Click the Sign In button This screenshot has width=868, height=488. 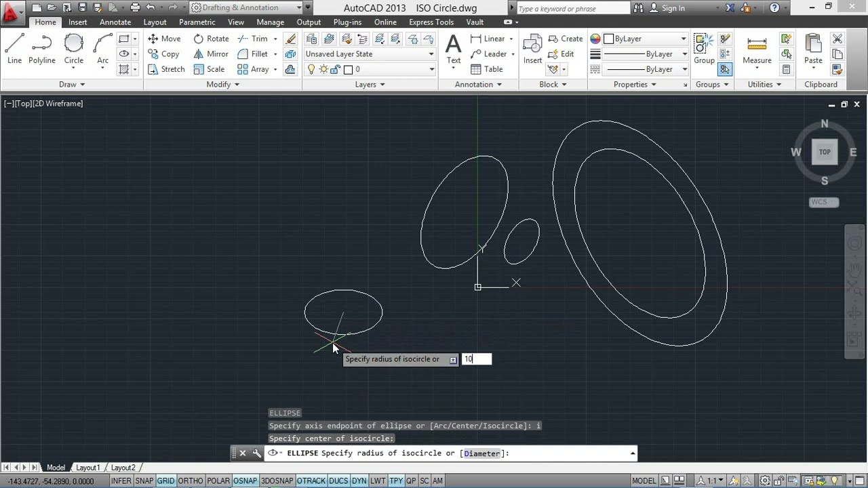click(667, 8)
